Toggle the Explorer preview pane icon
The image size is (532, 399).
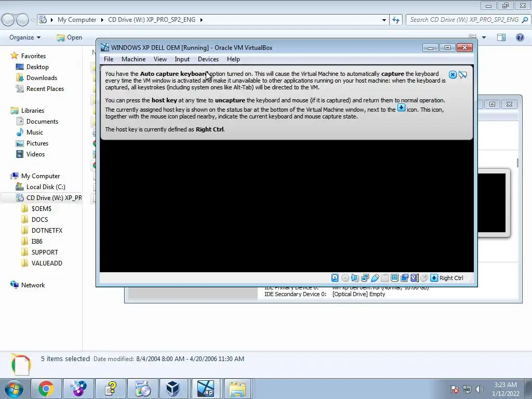coord(501,37)
